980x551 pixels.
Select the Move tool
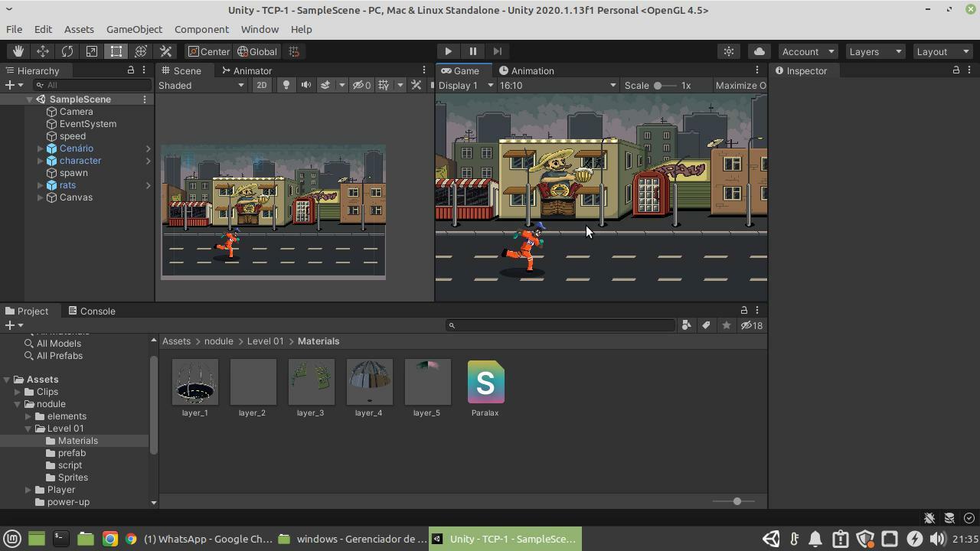click(x=42, y=51)
